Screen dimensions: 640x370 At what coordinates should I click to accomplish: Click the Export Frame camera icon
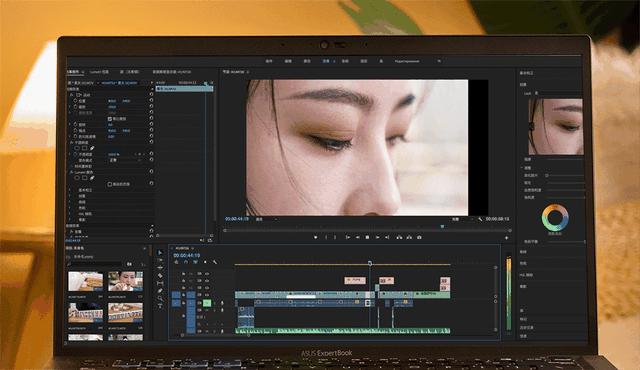tap(419, 237)
